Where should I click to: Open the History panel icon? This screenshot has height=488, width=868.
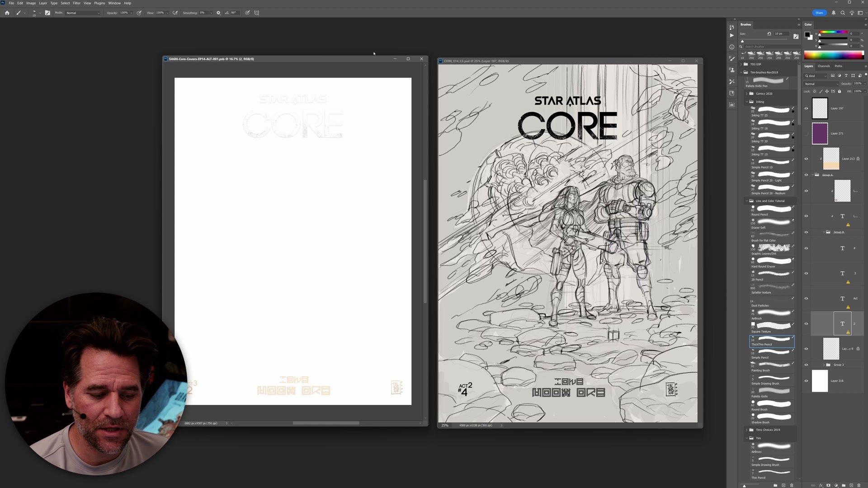(732, 28)
